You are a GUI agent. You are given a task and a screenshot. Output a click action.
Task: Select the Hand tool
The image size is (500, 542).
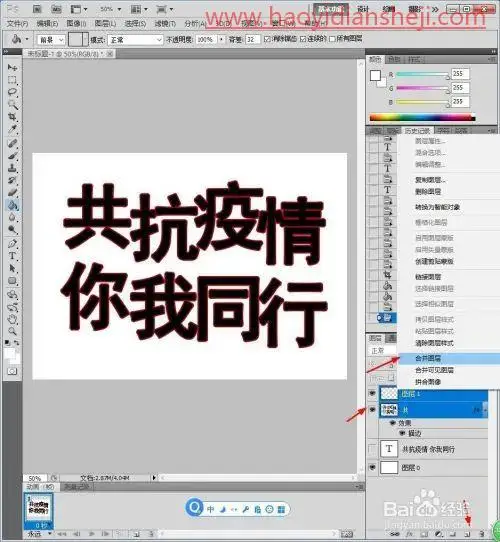(x=12, y=319)
